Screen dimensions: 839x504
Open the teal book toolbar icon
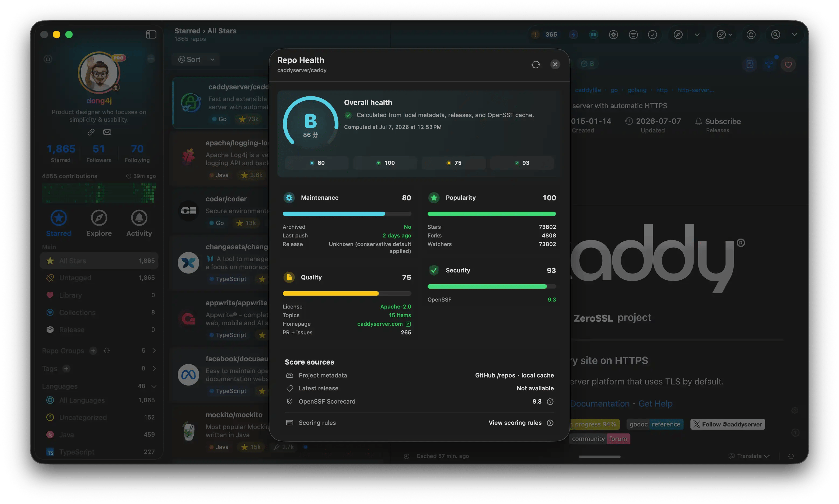pyautogui.click(x=593, y=34)
